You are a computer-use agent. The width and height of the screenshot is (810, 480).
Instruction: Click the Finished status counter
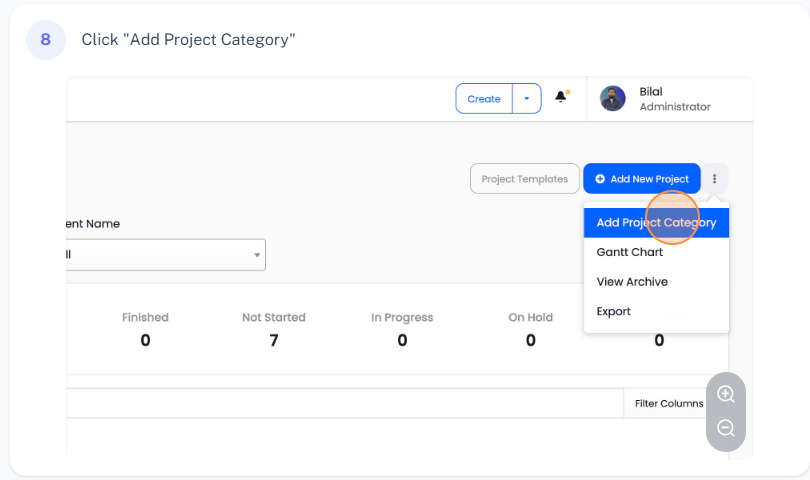click(x=145, y=329)
